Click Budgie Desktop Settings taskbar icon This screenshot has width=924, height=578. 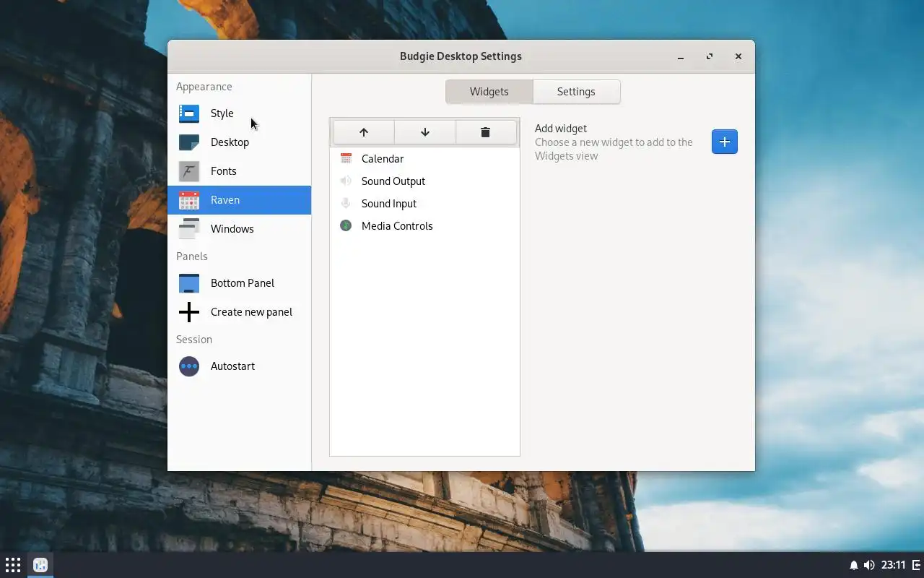coord(40,565)
